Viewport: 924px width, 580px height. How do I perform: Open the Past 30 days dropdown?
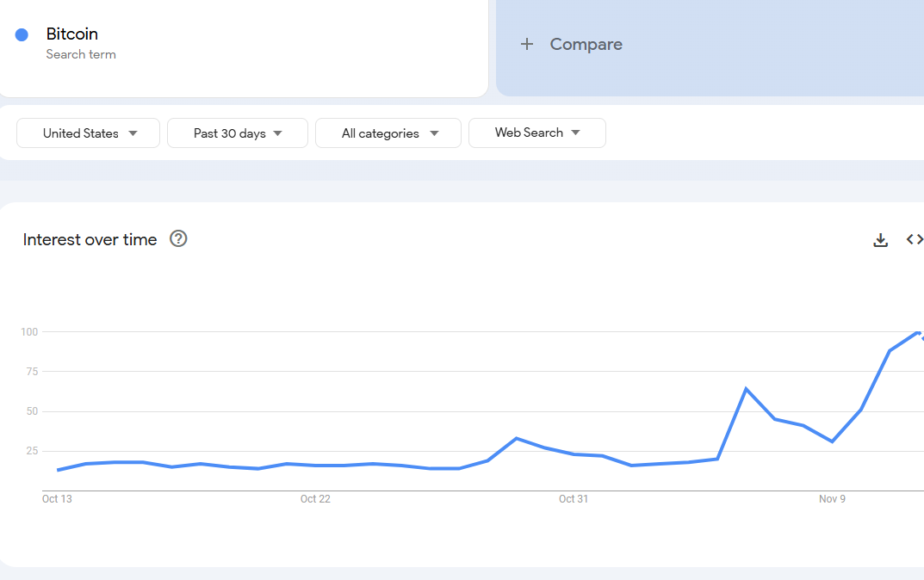(x=238, y=133)
